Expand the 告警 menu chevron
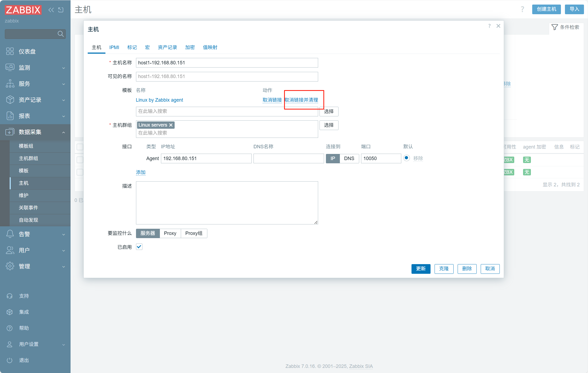The width and height of the screenshot is (588, 373). [64, 234]
